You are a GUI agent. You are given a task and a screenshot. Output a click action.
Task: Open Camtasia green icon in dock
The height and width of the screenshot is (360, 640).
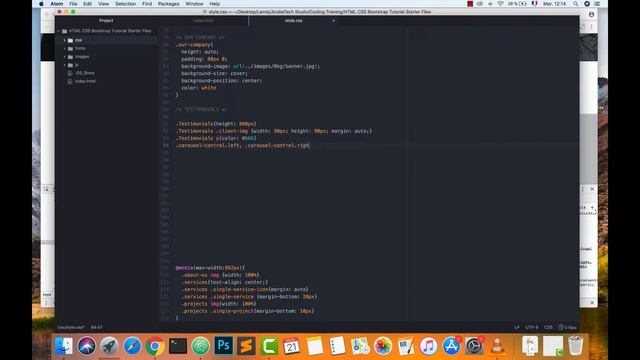coord(269,346)
